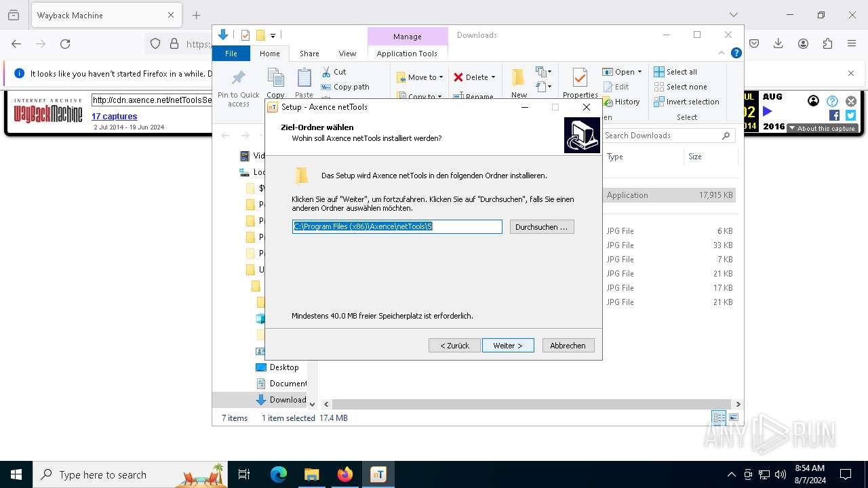868x488 pixels.
Task: Click the Paste icon in Explorer ribbon
Action: (304, 78)
